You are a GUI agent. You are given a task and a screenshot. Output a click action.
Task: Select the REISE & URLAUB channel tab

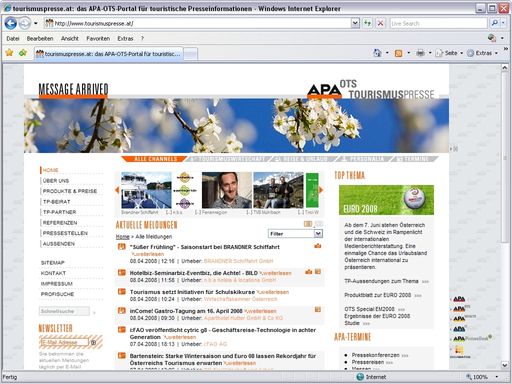303,159
